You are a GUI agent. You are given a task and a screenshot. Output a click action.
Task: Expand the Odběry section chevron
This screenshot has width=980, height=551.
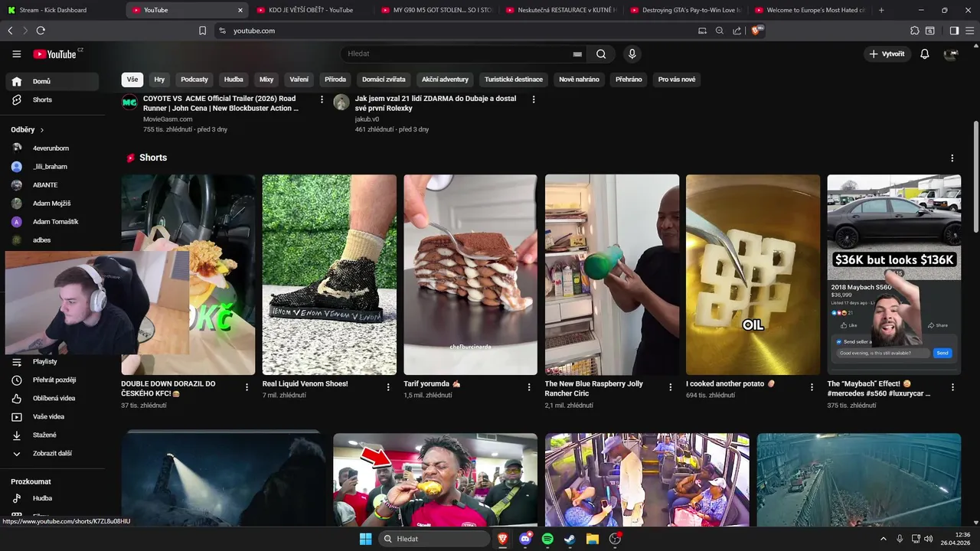click(x=42, y=130)
